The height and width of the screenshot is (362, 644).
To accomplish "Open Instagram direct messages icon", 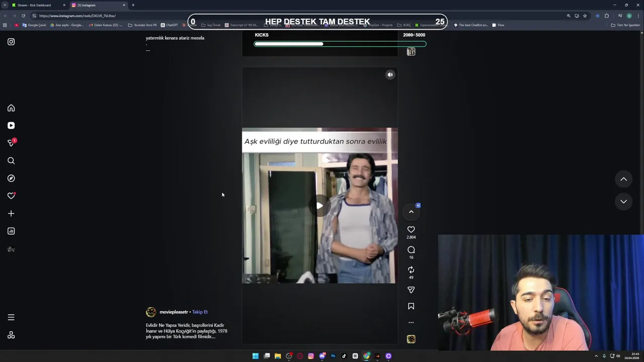I will 11,143.
